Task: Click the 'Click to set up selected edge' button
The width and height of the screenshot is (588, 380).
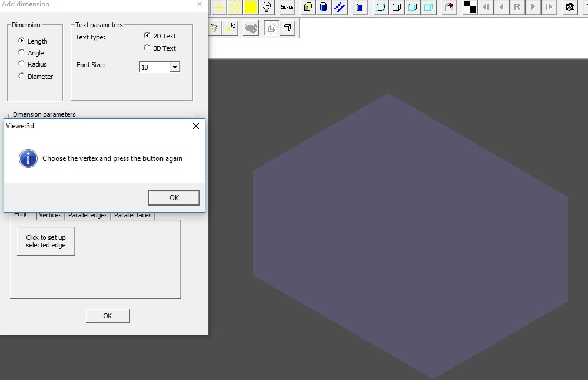Action: [x=46, y=242]
